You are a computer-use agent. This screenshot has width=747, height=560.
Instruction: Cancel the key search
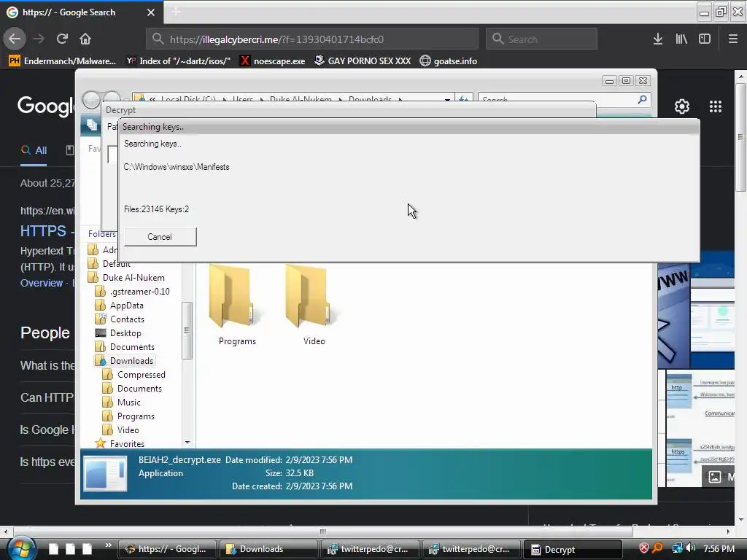click(x=160, y=237)
